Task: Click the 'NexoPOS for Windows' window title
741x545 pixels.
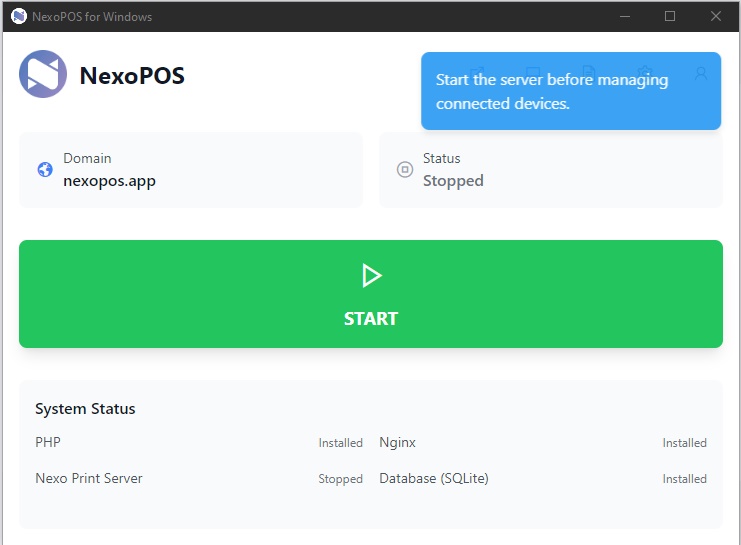Action: [x=92, y=17]
